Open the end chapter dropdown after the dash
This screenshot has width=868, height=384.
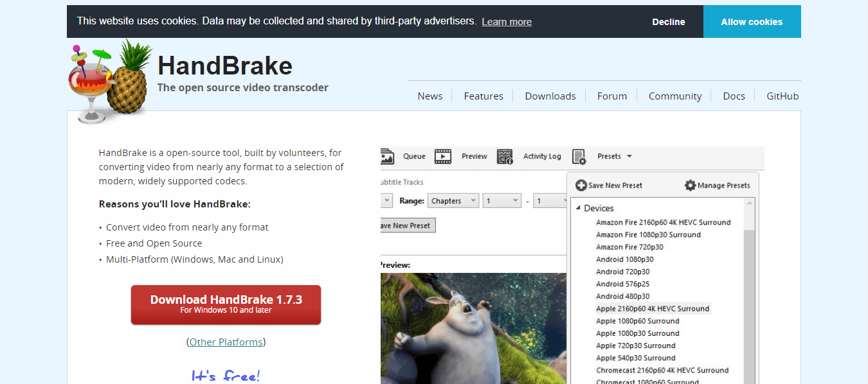[550, 201]
